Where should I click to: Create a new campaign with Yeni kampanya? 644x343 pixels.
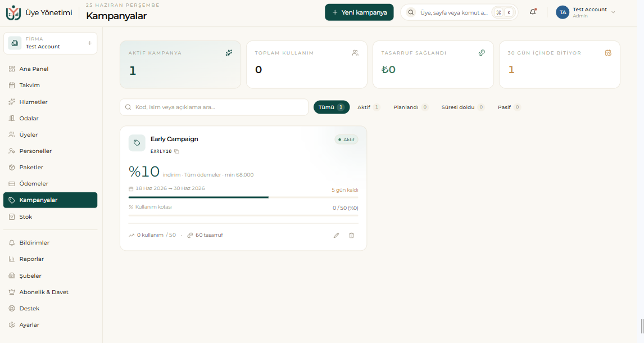pyautogui.click(x=359, y=12)
